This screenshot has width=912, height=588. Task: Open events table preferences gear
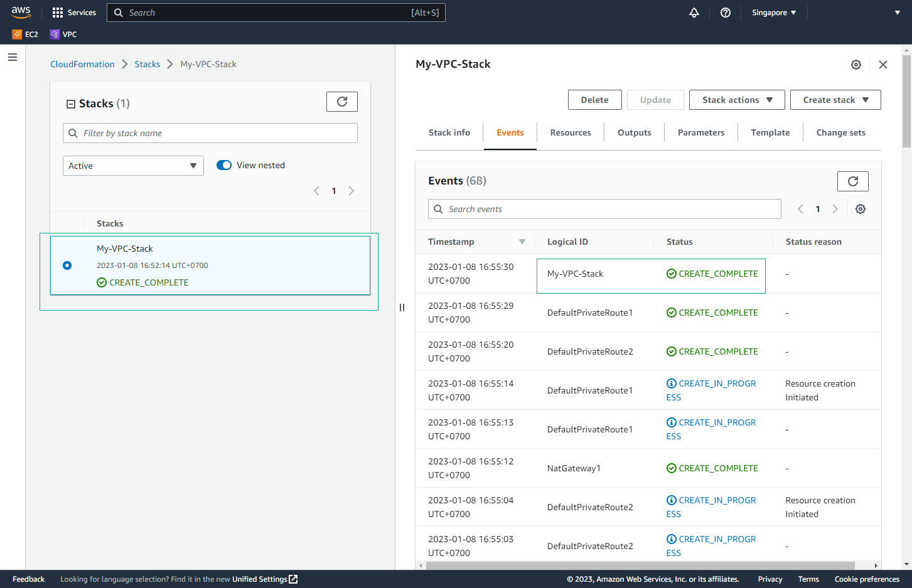[861, 209]
